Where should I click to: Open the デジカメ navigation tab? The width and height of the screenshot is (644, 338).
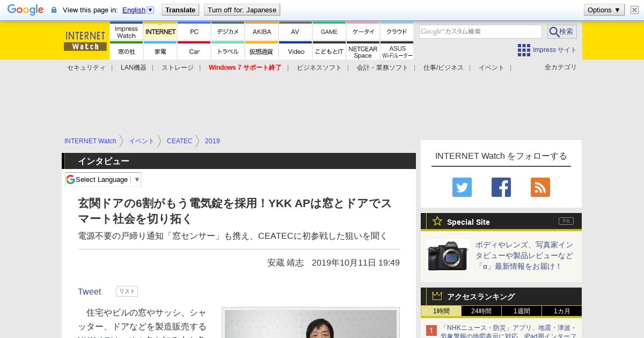click(228, 31)
